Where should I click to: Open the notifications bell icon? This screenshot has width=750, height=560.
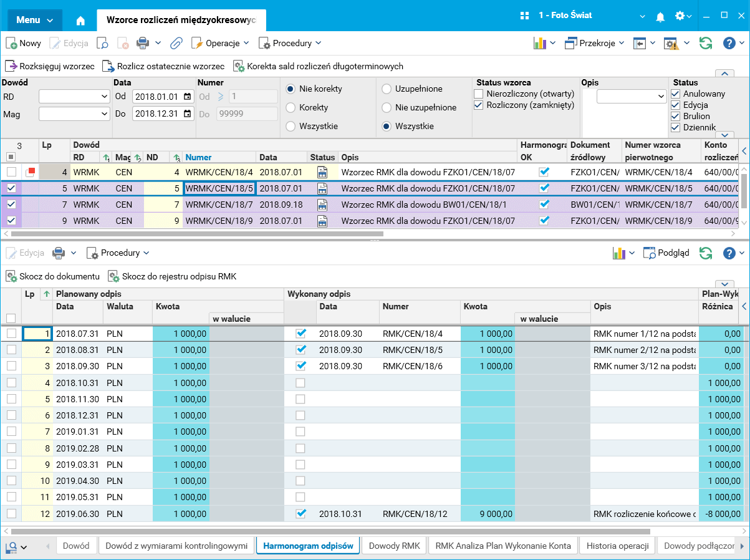(660, 16)
